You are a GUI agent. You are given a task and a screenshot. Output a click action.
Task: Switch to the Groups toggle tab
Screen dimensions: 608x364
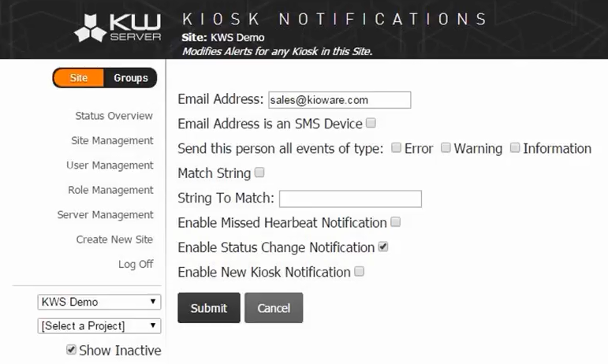pyautogui.click(x=130, y=78)
